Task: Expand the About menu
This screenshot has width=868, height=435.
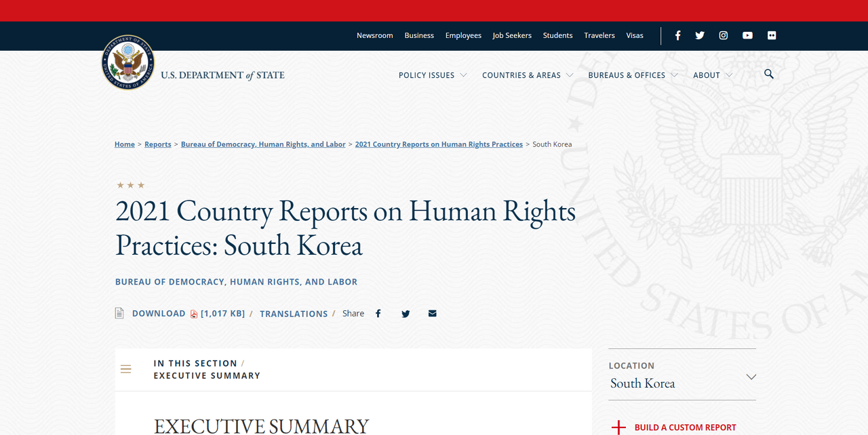Action: pos(712,75)
